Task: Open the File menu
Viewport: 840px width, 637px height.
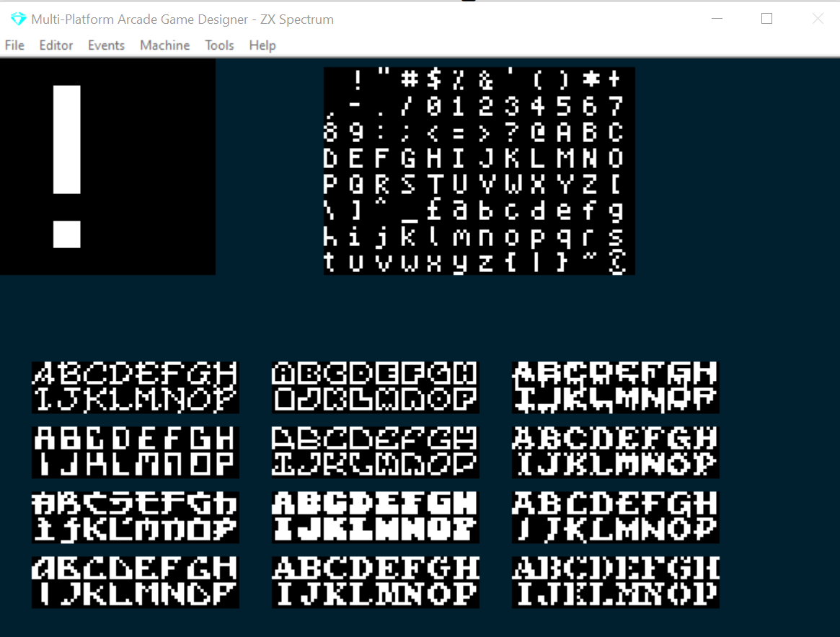Action: [x=14, y=45]
